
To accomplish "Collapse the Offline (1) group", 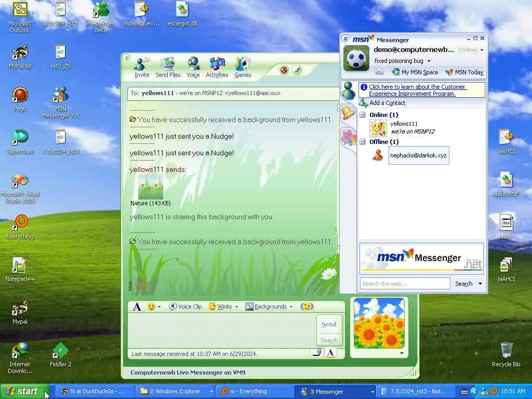I will [362, 142].
